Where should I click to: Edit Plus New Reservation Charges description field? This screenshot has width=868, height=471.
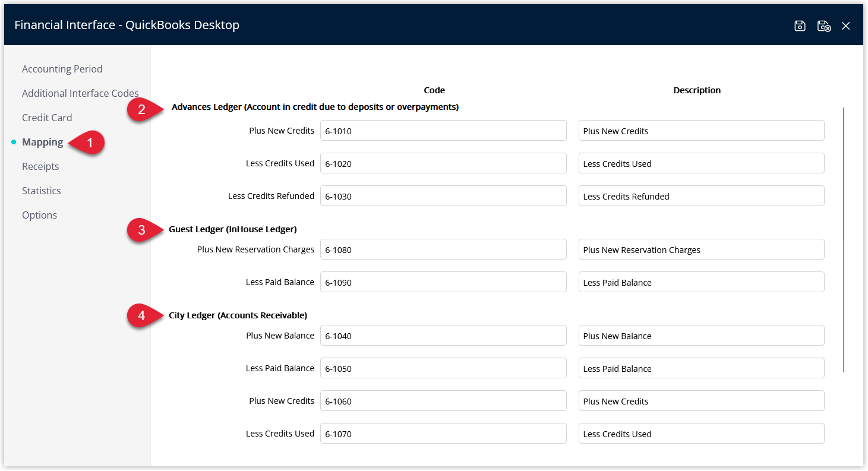(x=702, y=249)
